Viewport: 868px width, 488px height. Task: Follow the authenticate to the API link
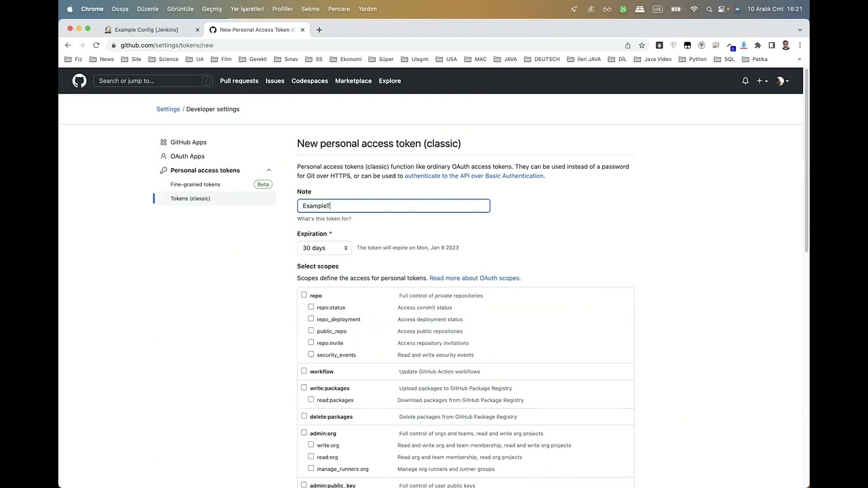[x=474, y=176]
